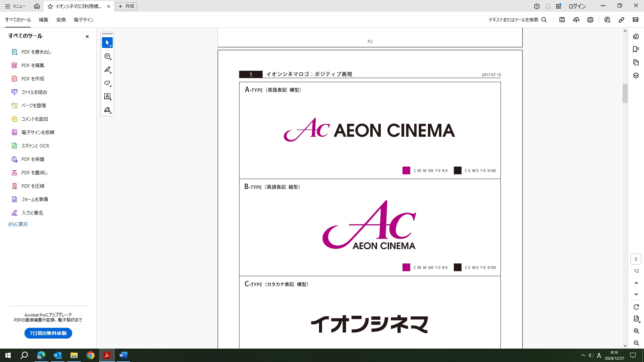Go to the next page arrow
The width and height of the screenshot is (644, 362).
point(636,294)
